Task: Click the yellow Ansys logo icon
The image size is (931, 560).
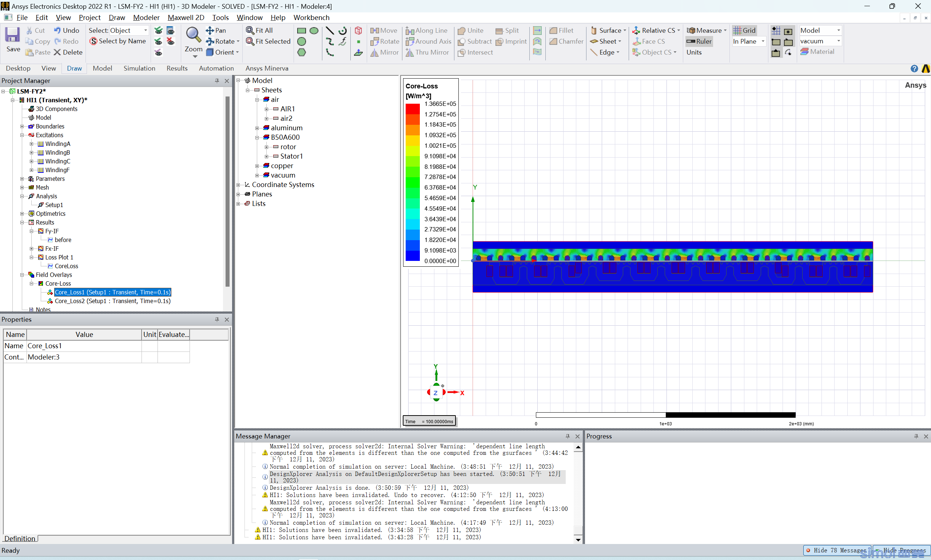Action: [925, 68]
